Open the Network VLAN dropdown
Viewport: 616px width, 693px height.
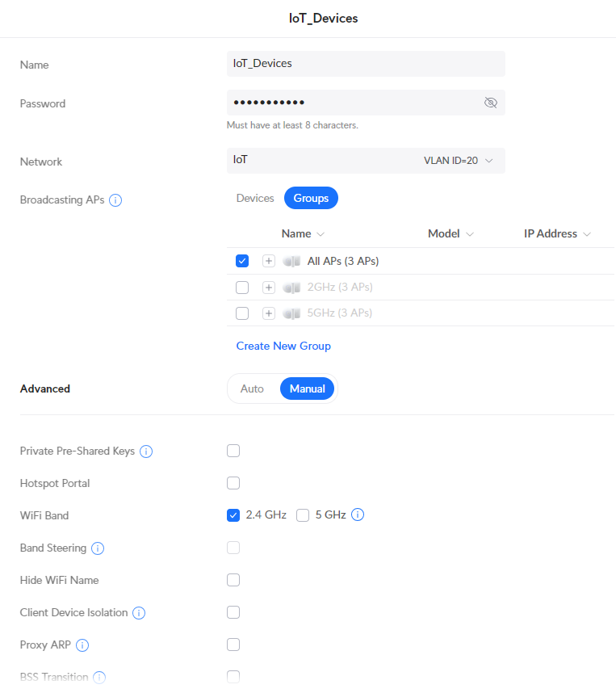pyautogui.click(x=366, y=161)
